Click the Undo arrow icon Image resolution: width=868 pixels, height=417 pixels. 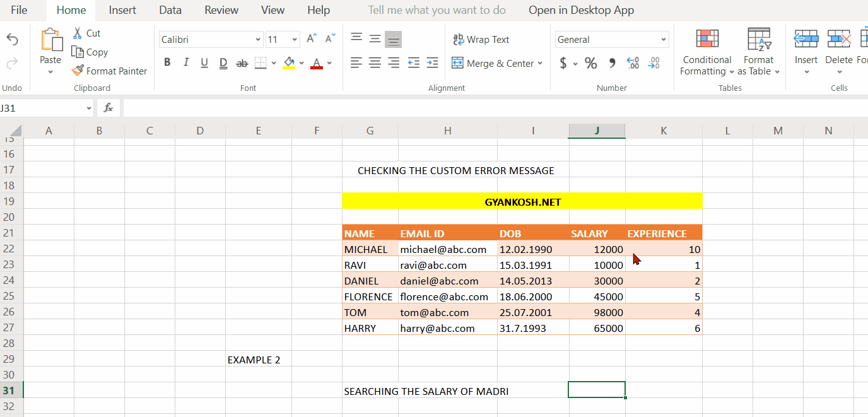(x=12, y=38)
